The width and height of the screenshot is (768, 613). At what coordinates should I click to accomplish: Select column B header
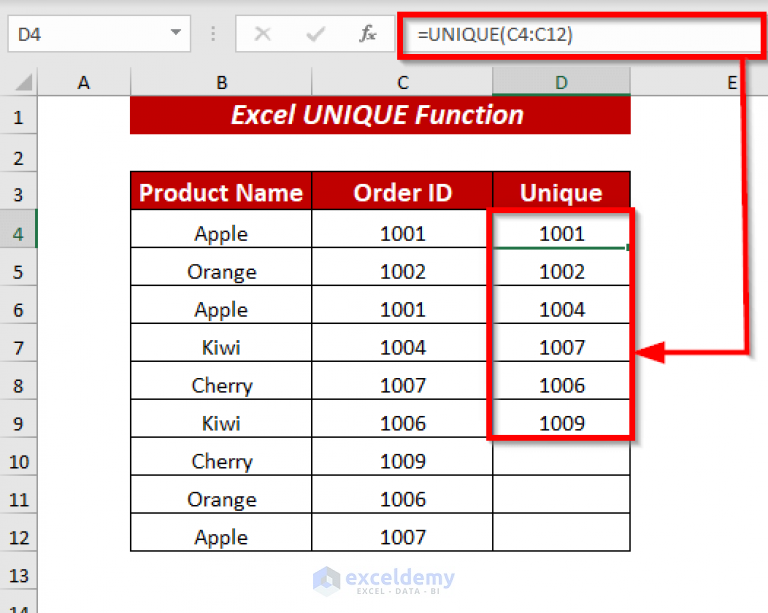(221, 82)
